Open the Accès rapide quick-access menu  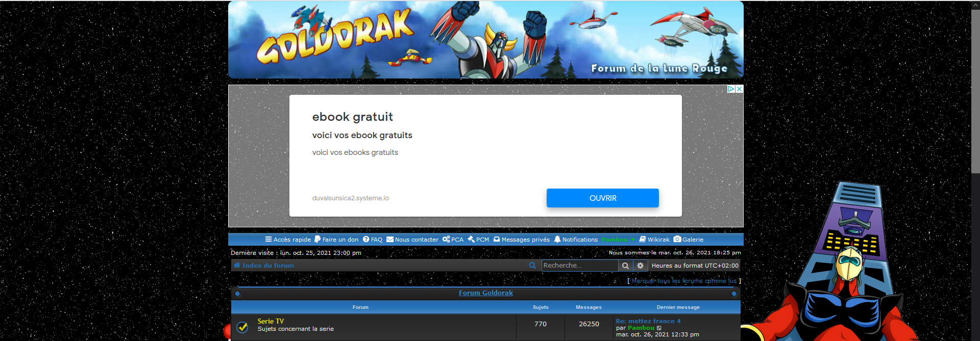point(288,240)
